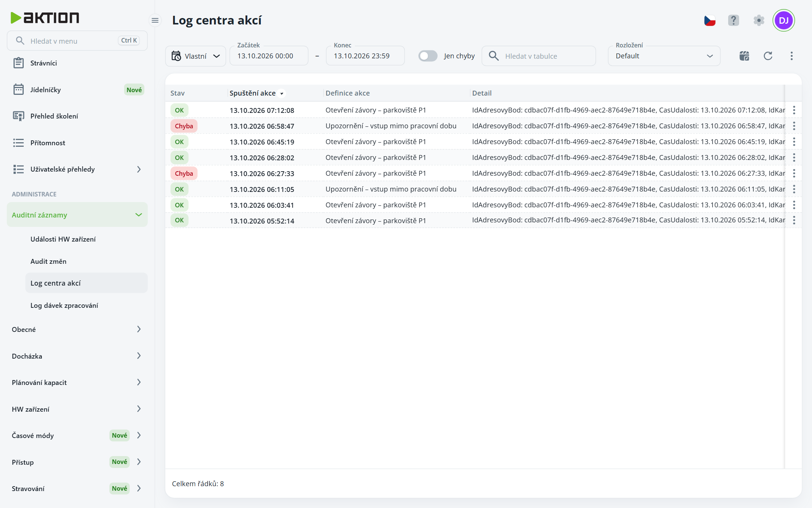Open row menu for 05:52:14 entry

pyautogui.click(x=794, y=221)
